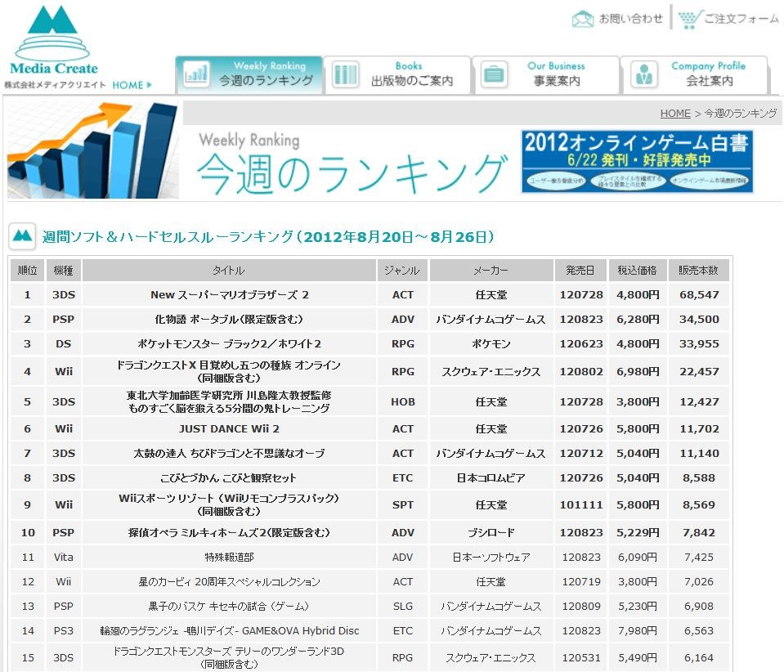The height and width of the screenshot is (672, 784).
Task: Click maker ブシロード
Action: click(x=491, y=533)
